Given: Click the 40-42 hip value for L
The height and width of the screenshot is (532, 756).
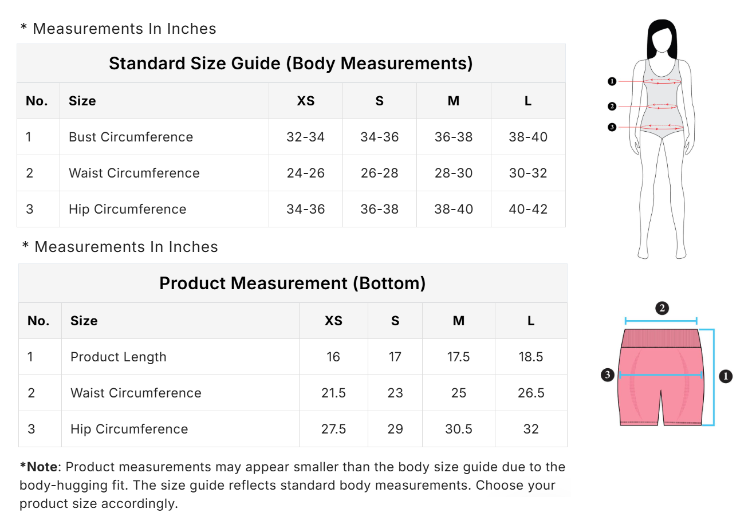Looking at the screenshot, I should click(528, 210).
